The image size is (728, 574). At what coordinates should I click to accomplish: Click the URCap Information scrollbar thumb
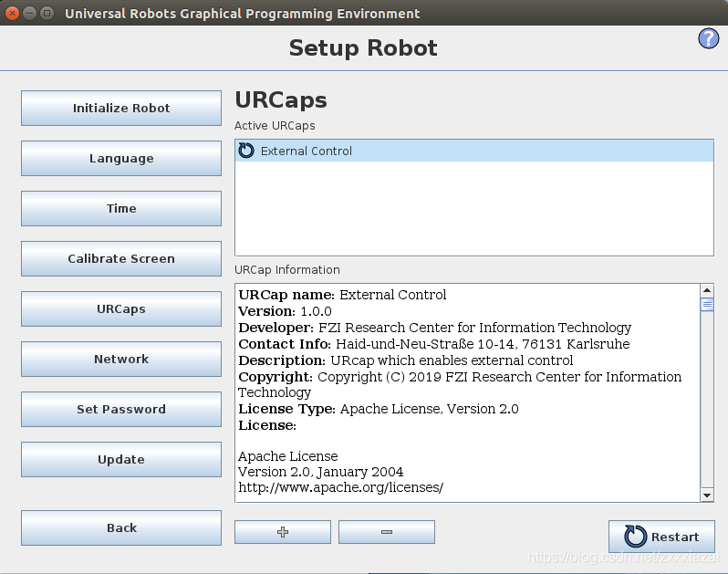point(707,305)
